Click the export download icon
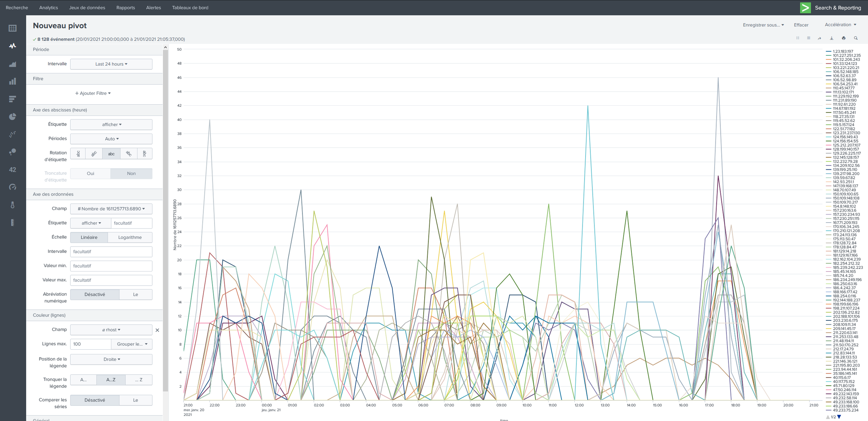Screen dimensions: 868x421 (x=831, y=38)
